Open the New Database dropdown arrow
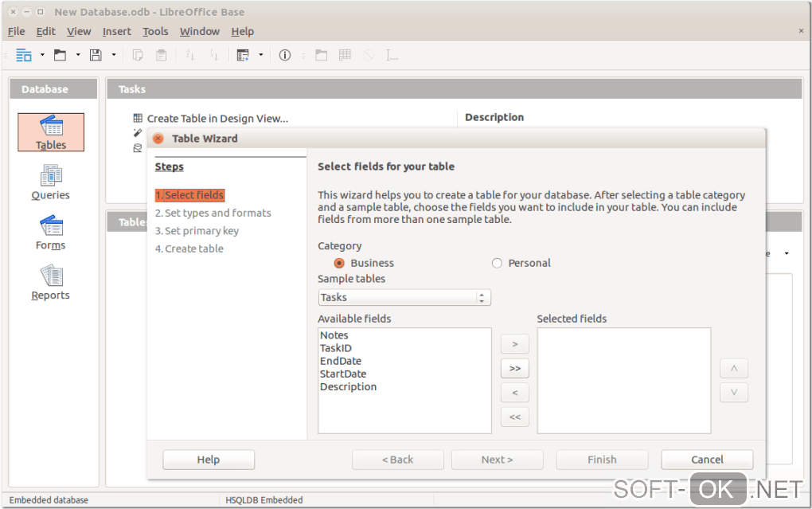Image resolution: width=812 pixels, height=509 pixels. click(42, 54)
